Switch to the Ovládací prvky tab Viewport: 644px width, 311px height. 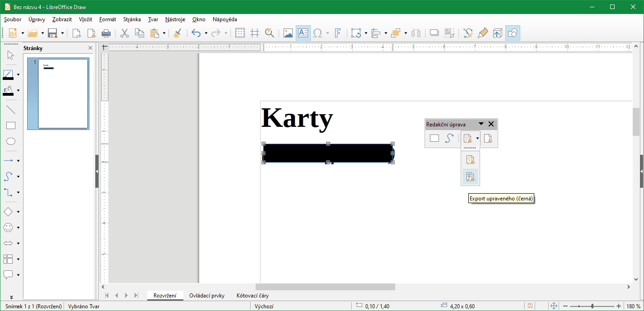click(207, 296)
